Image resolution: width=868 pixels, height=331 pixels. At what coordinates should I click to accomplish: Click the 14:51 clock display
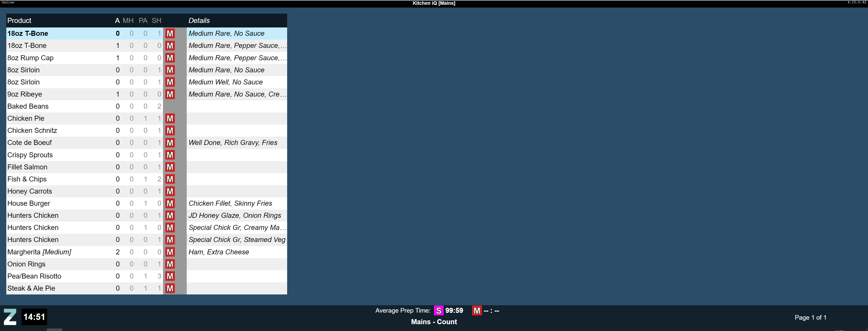[34, 317]
